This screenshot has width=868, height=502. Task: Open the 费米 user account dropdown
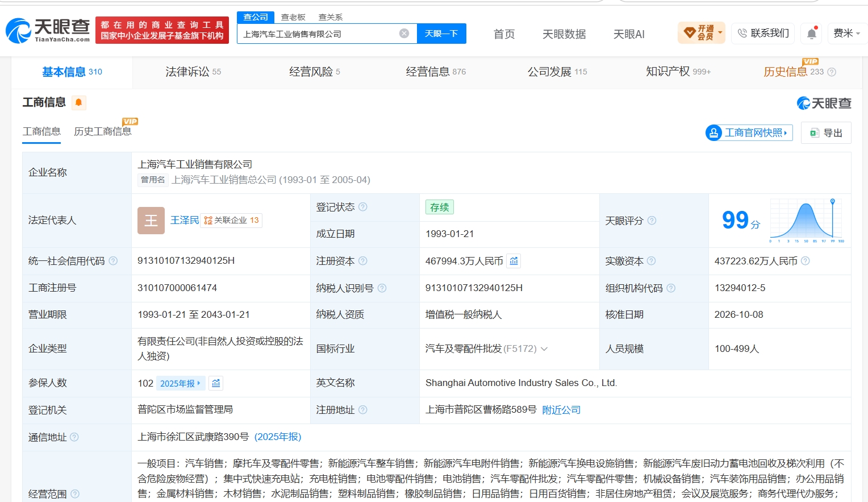[846, 34]
